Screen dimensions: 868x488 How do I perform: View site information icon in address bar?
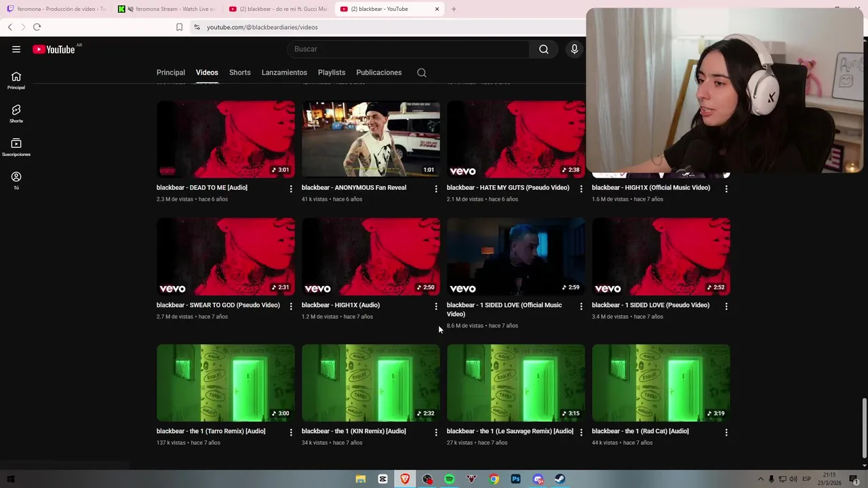pos(197,27)
